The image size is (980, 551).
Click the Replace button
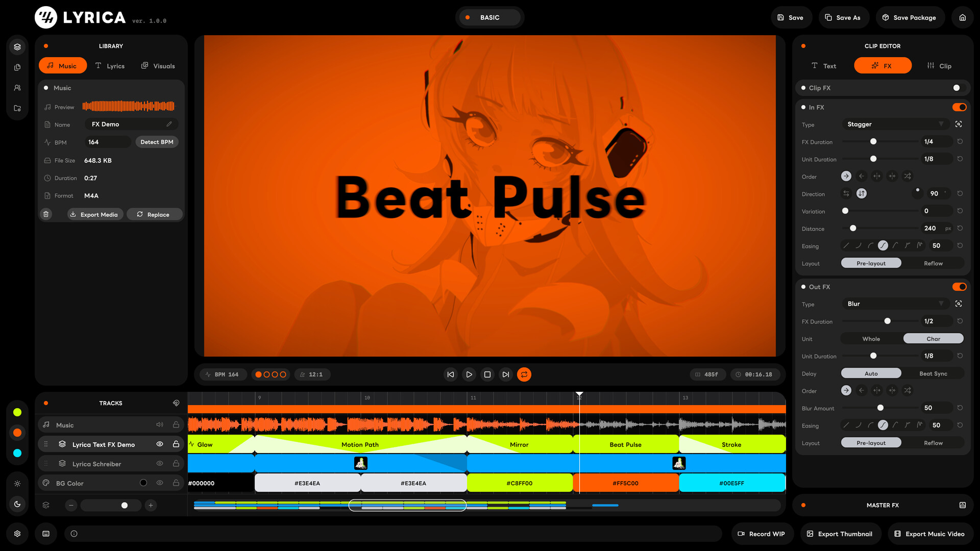154,214
